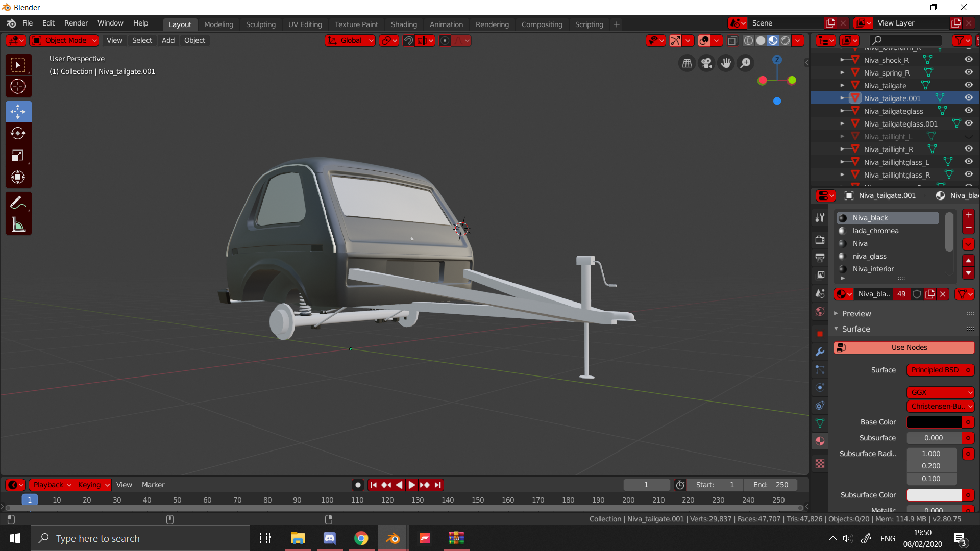Select the Rotate tool in toolbar

click(18, 134)
